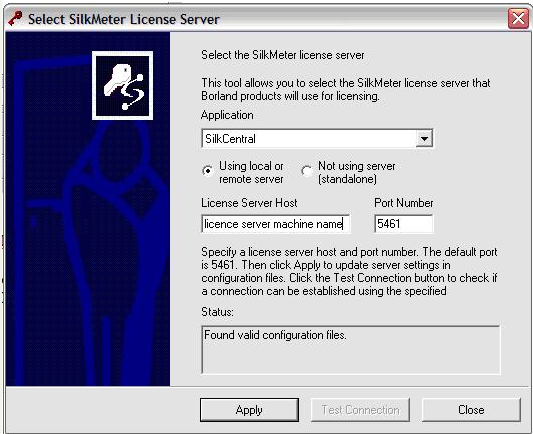Click the SilkMeter key logo image
533x434 pixels.
(x=122, y=85)
